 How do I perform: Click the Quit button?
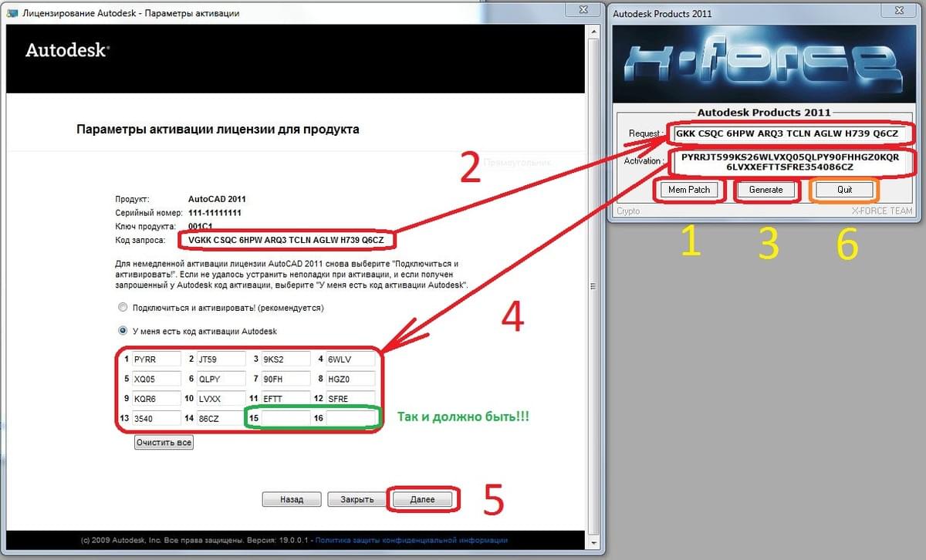click(x=844, y=190)
